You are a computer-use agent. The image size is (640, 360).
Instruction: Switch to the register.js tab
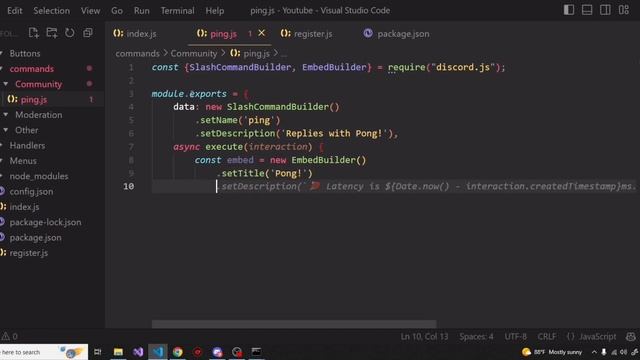[307, 34]
